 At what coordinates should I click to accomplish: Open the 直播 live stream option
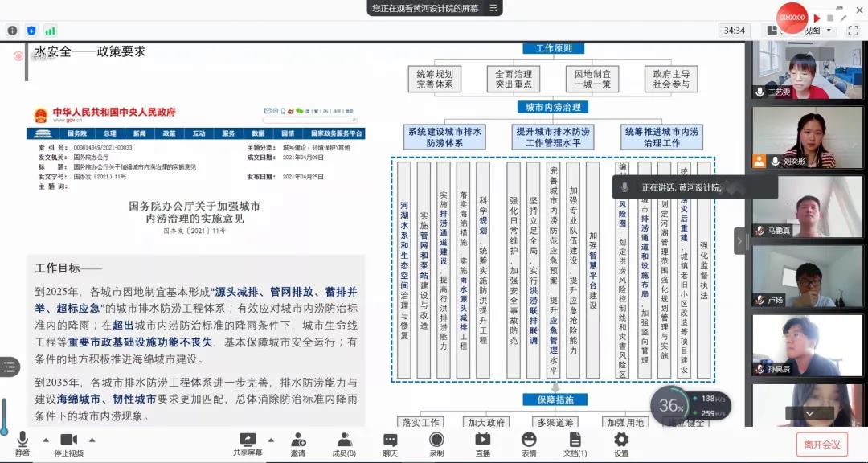[482, 444]
